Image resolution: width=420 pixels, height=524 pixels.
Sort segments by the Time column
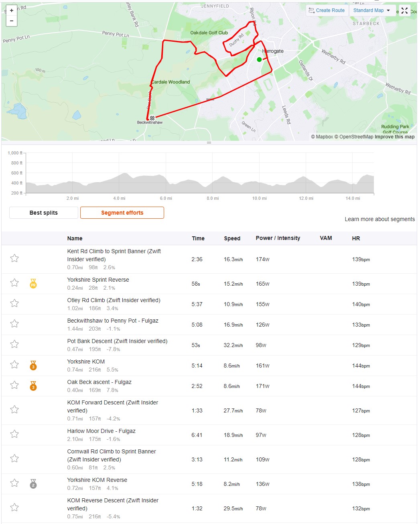[198, 238]
